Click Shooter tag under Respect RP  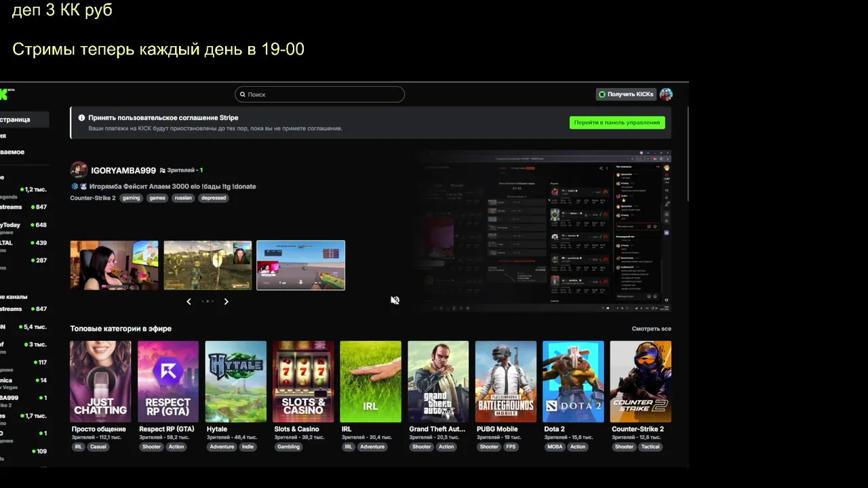(152, 447)
